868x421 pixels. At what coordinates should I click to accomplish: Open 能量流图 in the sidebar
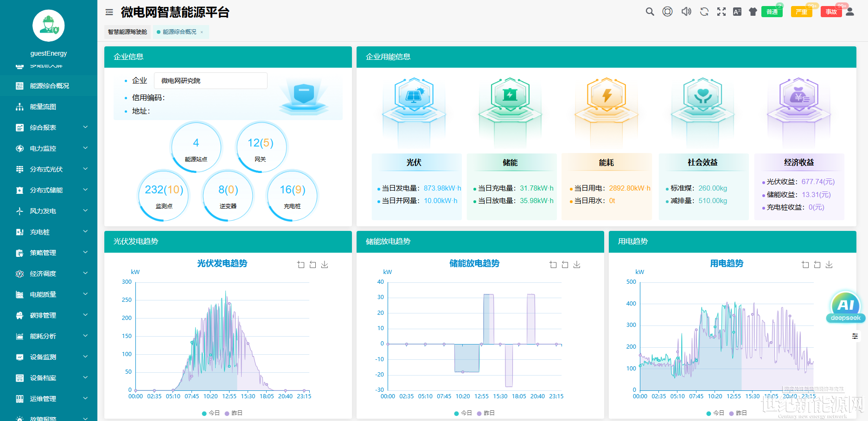coord(43,107)
